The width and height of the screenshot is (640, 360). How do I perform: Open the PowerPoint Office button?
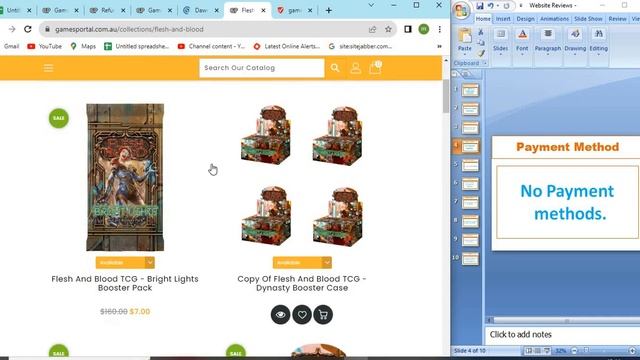click(x=461, y=10)
